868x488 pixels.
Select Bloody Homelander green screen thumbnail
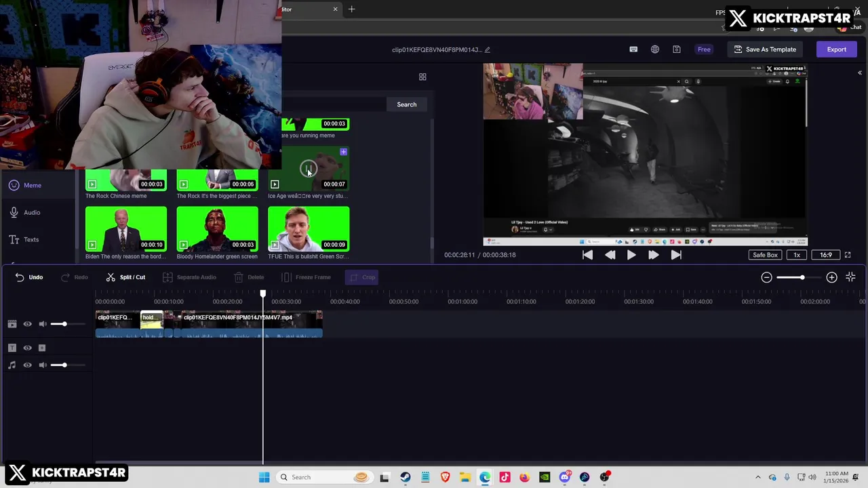tap(217, 229)
